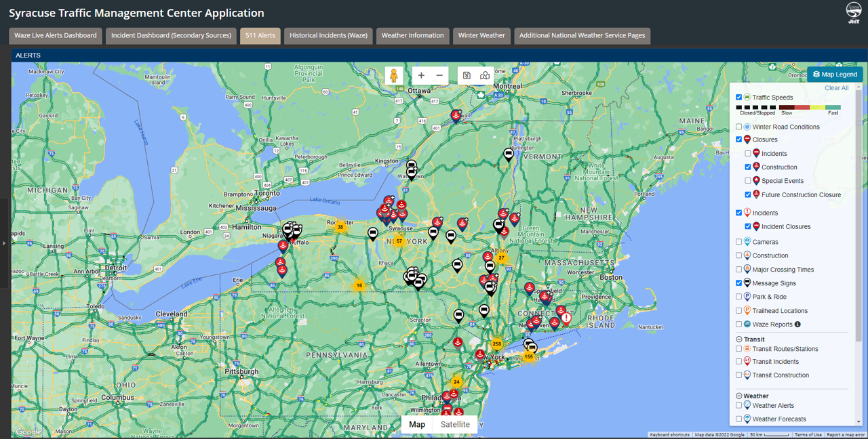Click the dark red Slow speed swatch
The image size is (868, 439).
pyautogui.click(x=787, y=107)
